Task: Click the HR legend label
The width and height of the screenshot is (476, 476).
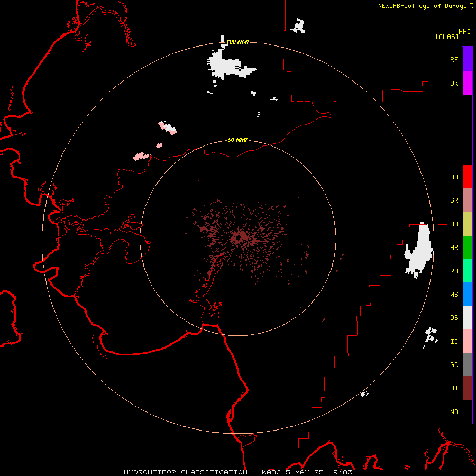Action: (454, 248)
